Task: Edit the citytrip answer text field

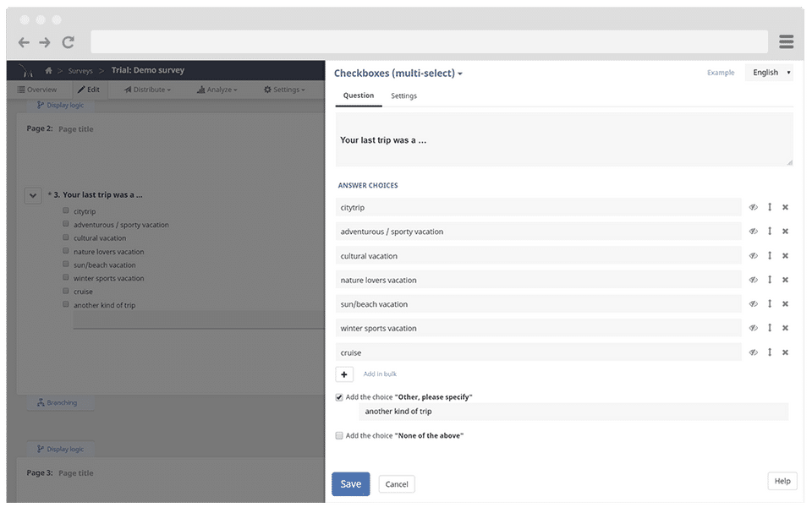Action: point(539,208)
